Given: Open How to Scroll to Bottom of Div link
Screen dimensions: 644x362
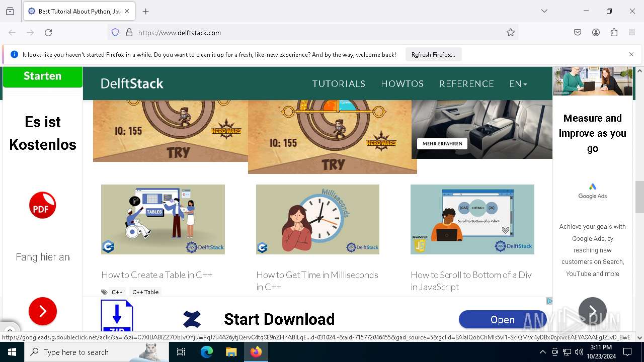Looking at the screenshot, I should tap(471, 281).
